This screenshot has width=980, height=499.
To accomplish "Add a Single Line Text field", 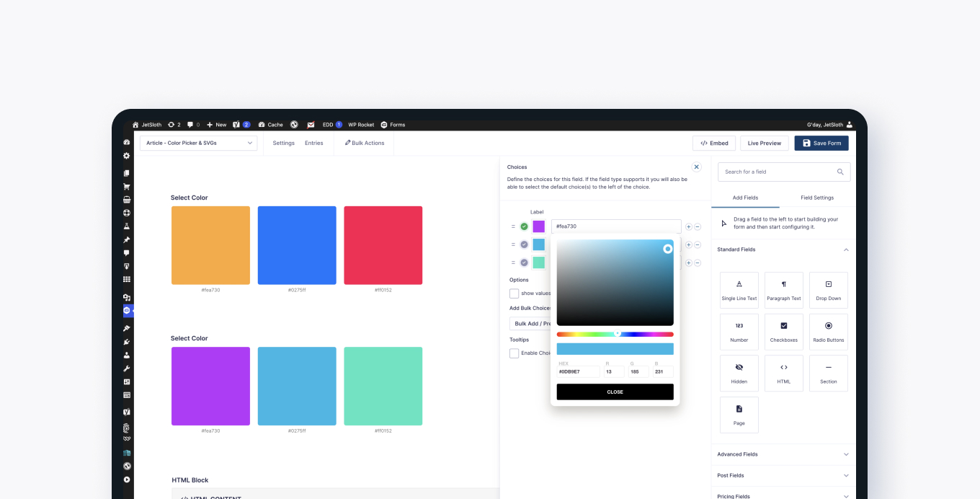I will tap(739, 291).
